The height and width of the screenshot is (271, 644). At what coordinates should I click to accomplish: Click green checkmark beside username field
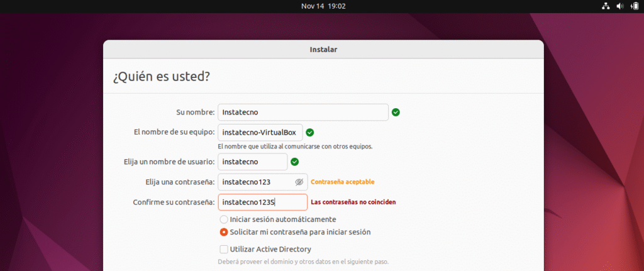(294, 162)
